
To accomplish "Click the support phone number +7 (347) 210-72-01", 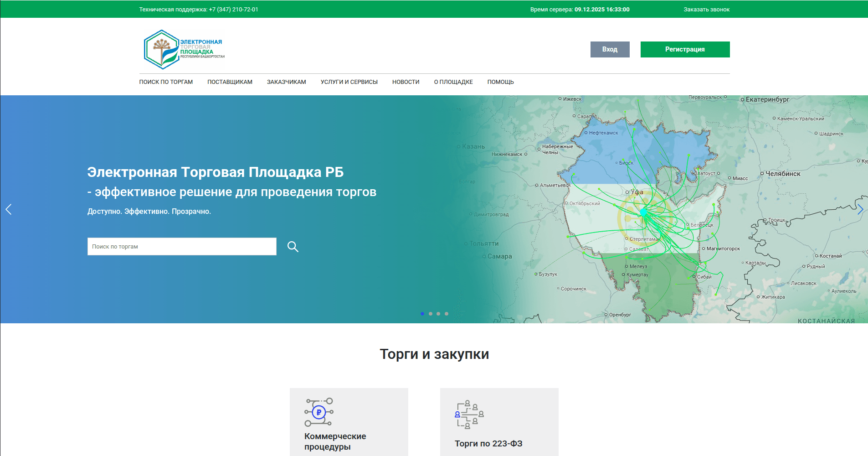I will click(x=233, y=10).
